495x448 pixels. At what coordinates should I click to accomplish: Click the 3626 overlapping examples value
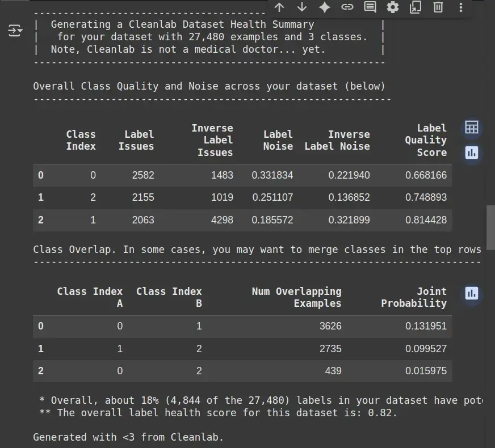330,326
